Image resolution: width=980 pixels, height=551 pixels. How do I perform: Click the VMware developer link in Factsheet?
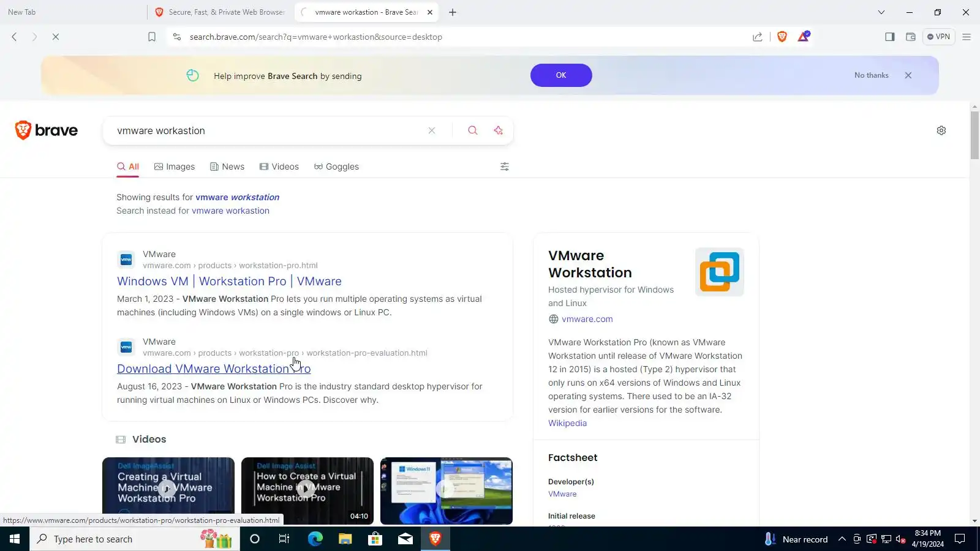(x=562, y=494)
